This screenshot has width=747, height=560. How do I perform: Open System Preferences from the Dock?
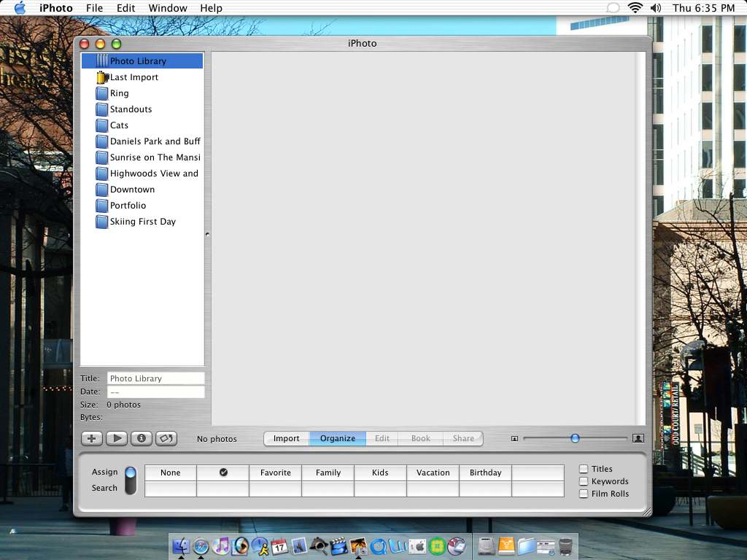coord(418,545)
